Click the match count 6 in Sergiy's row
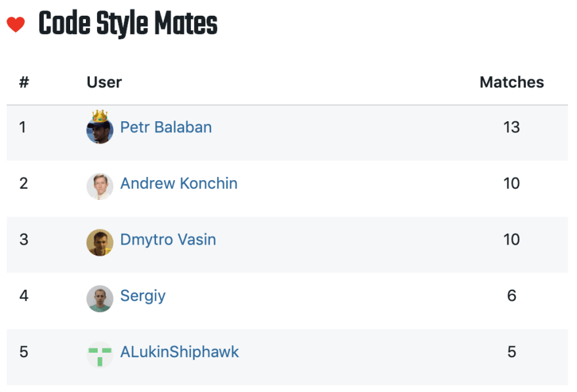577x392 pixels. point(511,296)
